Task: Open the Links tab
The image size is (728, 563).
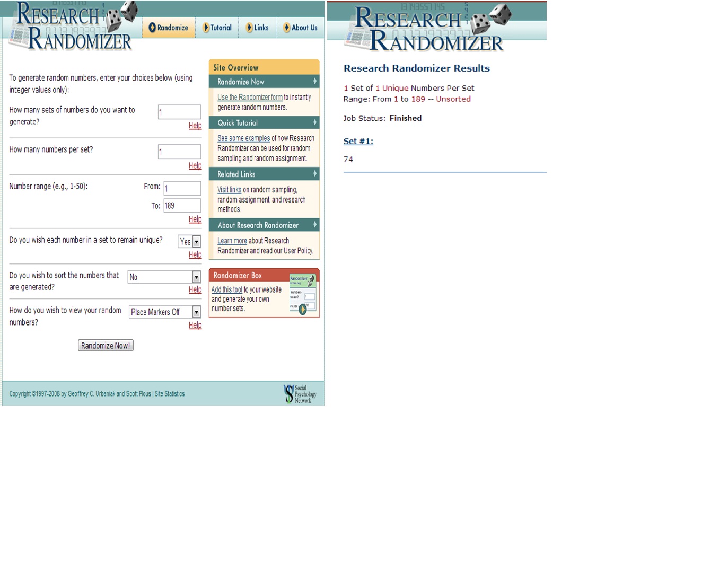Action: (x=257, y=28)
